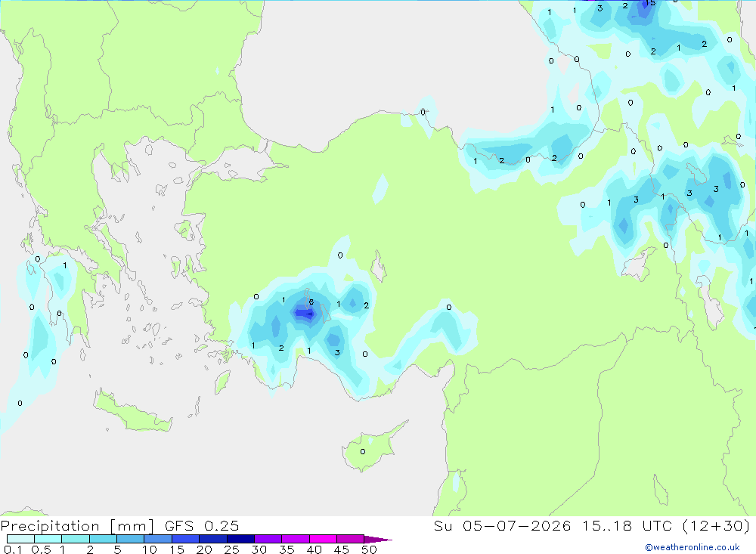This screenshot has height=554, width=756.
Task: Pick the 10–15 mm legend color swatch
Action: click(158, 539)
